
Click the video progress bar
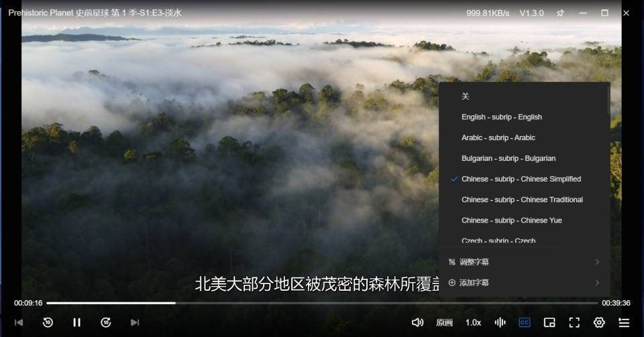pos(322,303)
